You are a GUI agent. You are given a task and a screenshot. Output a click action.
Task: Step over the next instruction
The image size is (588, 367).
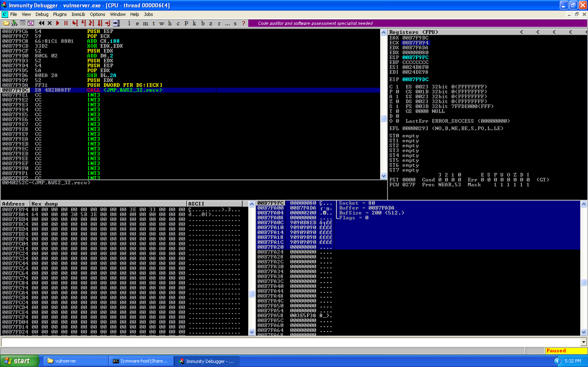point(83,23)
